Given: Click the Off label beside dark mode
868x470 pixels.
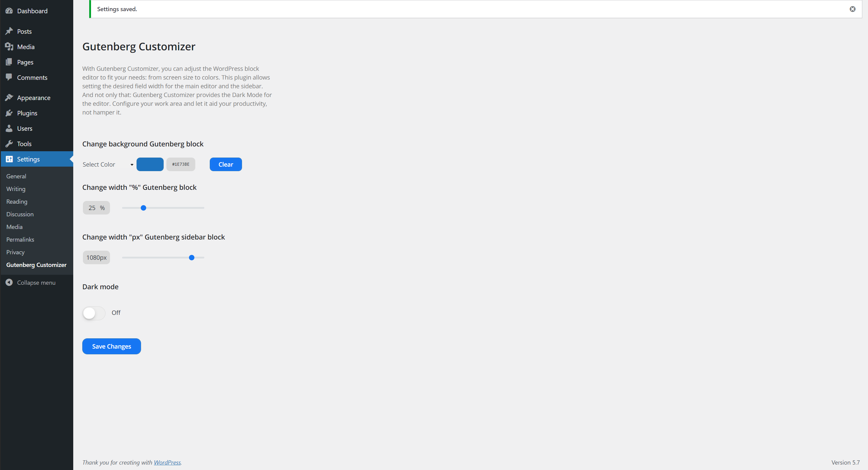Looking at the screenshot, I should tap(116, 313).
